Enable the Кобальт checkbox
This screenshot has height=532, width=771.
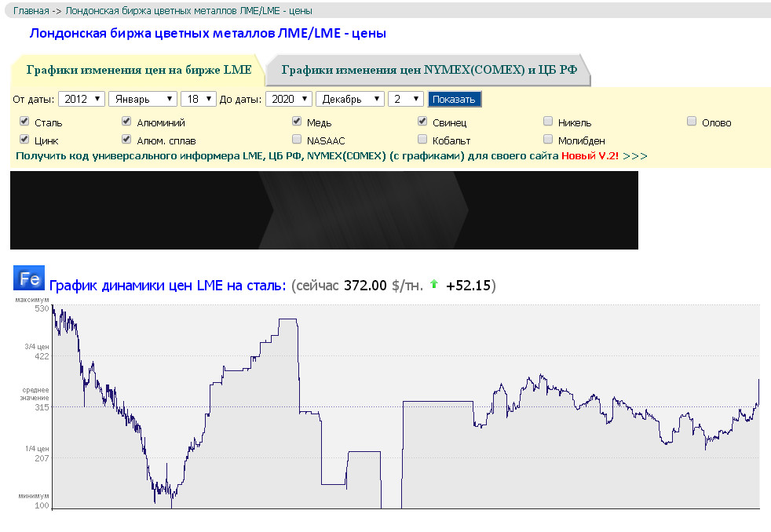[422, 140]
